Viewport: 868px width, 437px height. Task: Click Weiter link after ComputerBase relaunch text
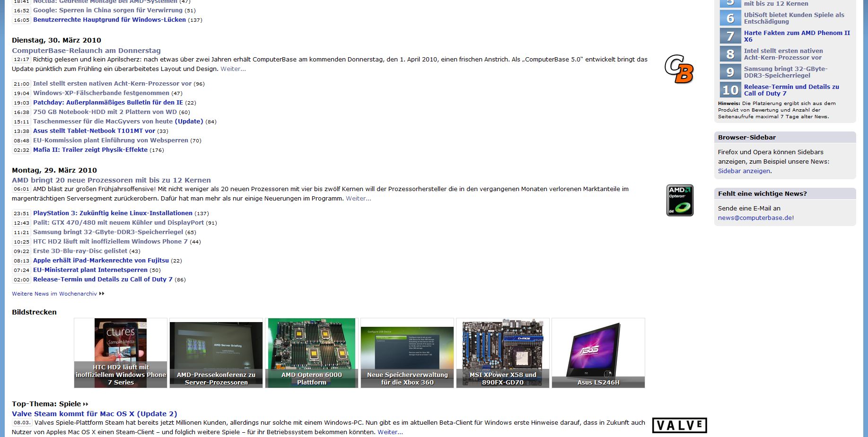click(233, 69)
